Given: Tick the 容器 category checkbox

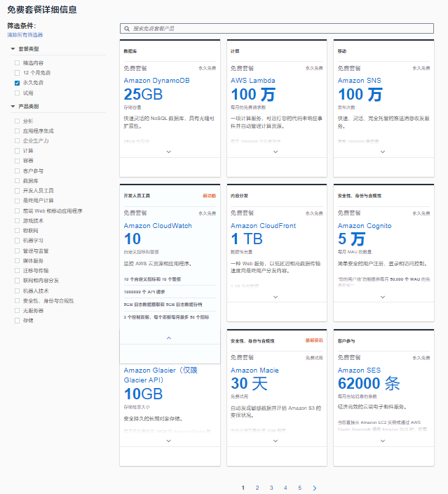Looking at the screenshot, I should coord(18,161).
